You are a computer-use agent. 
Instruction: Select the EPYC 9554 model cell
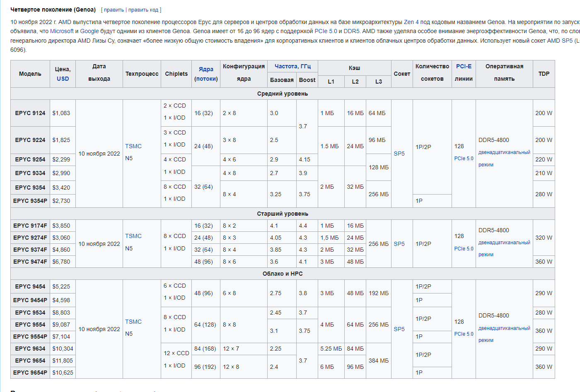point(30,325)
